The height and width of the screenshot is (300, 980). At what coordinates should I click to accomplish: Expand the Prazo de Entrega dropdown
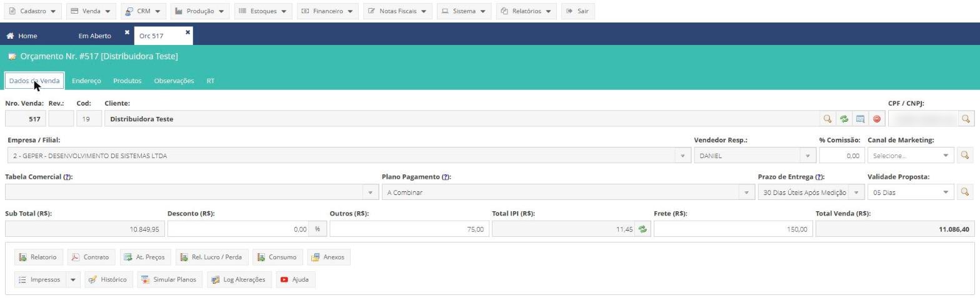coord(857,192)
